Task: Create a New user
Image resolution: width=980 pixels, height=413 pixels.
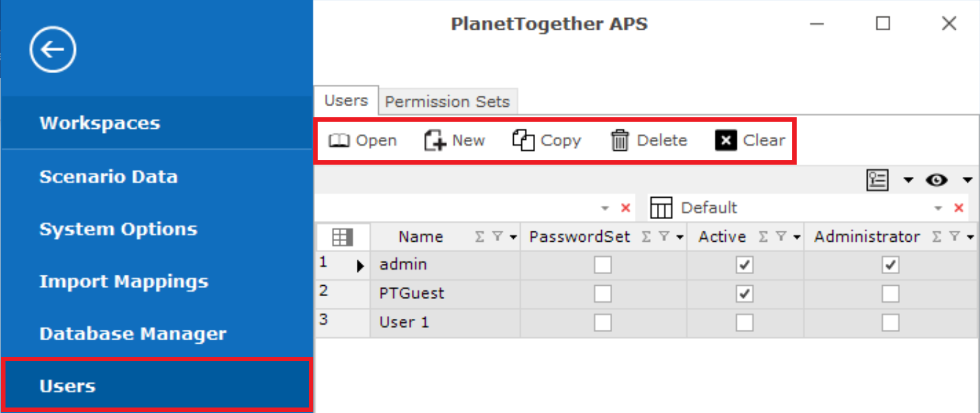Action: (454, 140)
